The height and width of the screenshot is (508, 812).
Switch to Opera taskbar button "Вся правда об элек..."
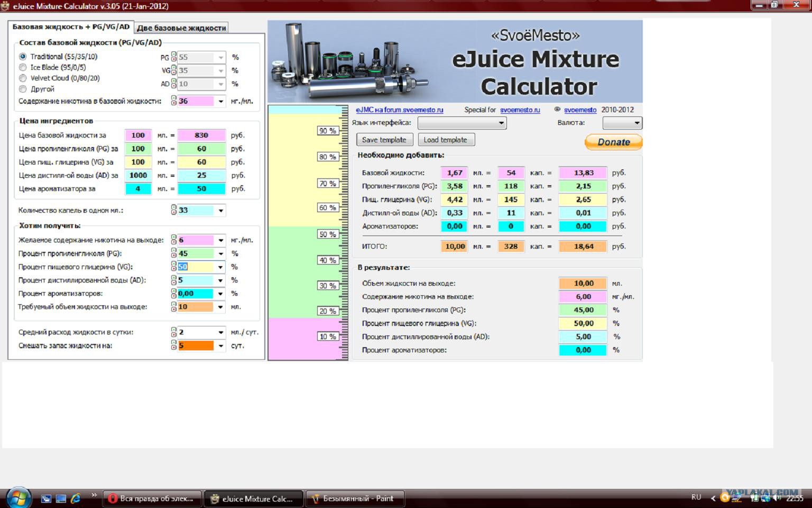(152, 498)
